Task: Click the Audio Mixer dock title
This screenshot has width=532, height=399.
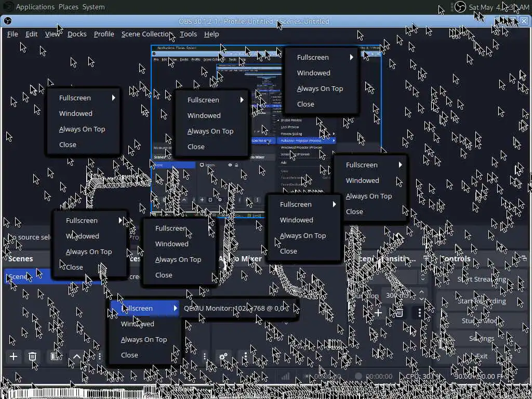Action: point(240,259)
